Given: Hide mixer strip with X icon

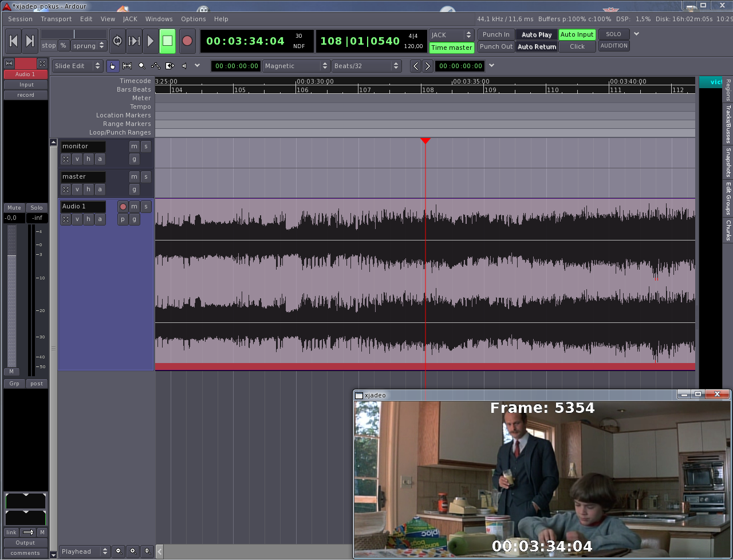Looking at the screenshot, I should 42,64.
